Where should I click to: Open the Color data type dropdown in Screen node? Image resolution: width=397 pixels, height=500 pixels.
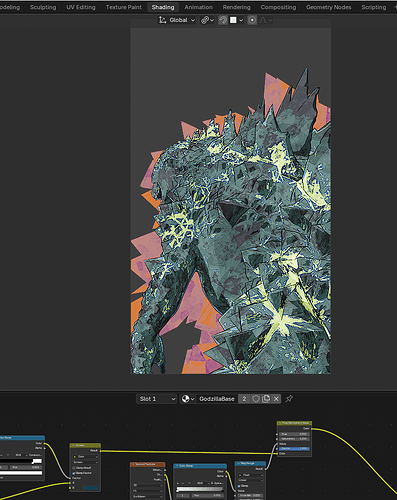click(x=85, y=456)
